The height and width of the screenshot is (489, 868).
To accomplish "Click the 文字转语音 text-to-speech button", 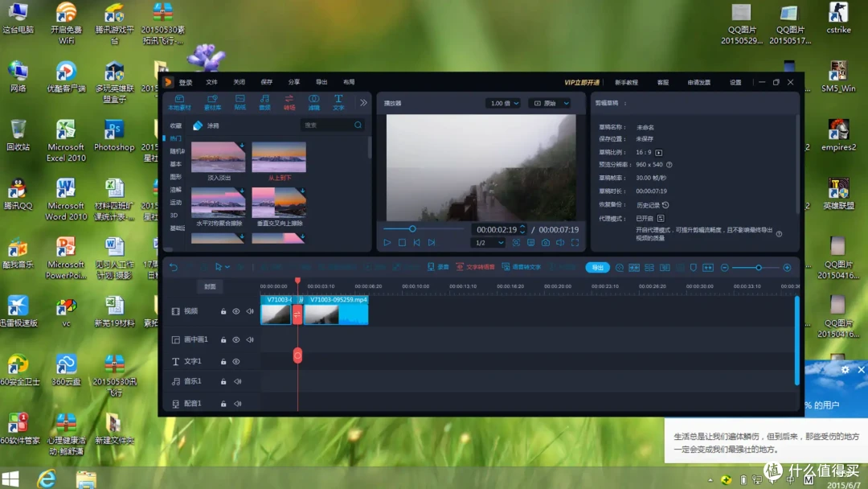I will tap(475, 267).
